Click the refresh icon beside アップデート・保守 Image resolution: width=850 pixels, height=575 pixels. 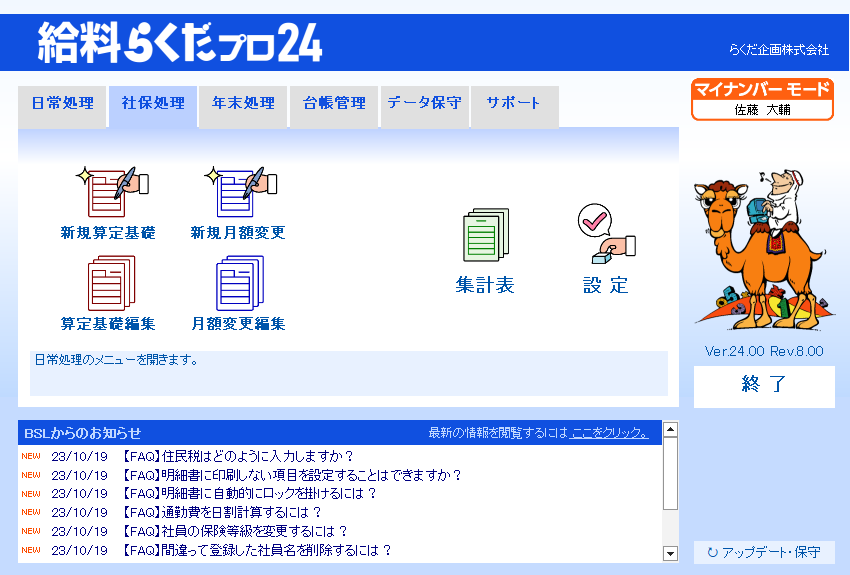(712, 552)
